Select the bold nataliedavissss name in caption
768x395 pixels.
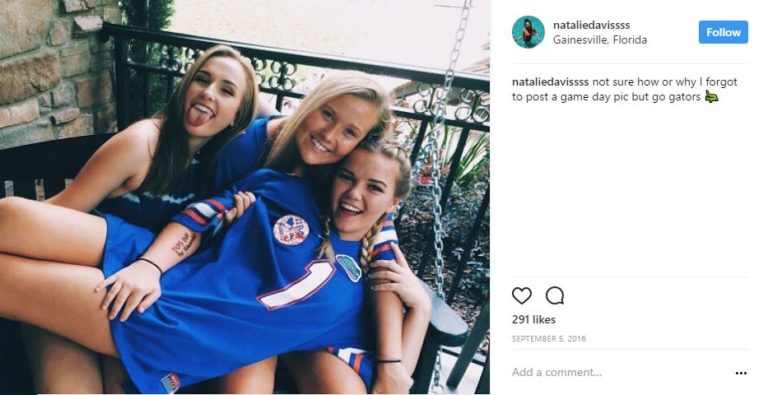(x=550, y=82)
